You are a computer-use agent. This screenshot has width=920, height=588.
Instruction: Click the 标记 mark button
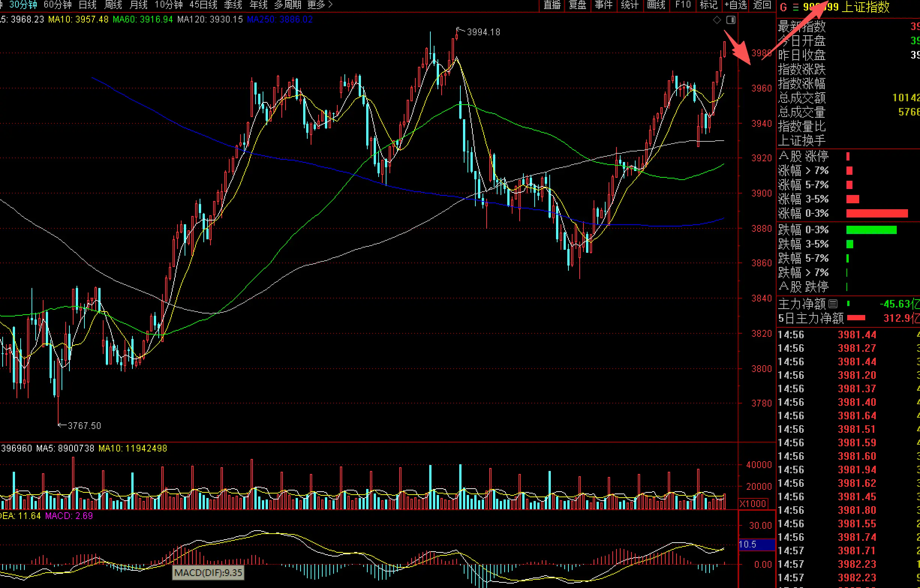coord(708,5)
